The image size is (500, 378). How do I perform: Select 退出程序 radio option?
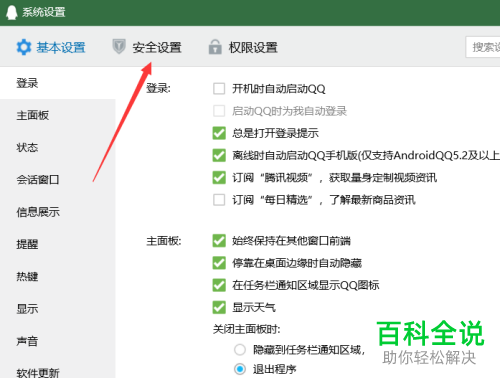tap(240, 369)
